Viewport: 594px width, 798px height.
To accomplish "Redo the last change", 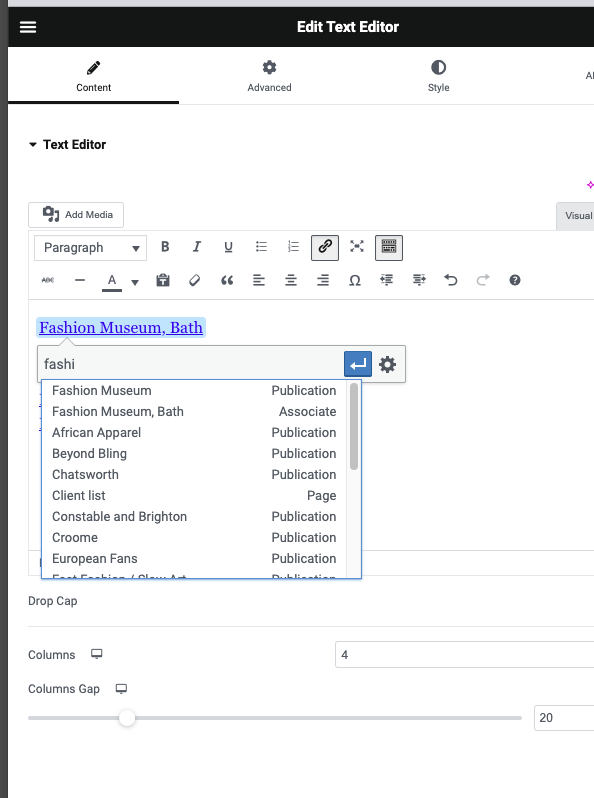I will 483,280.
